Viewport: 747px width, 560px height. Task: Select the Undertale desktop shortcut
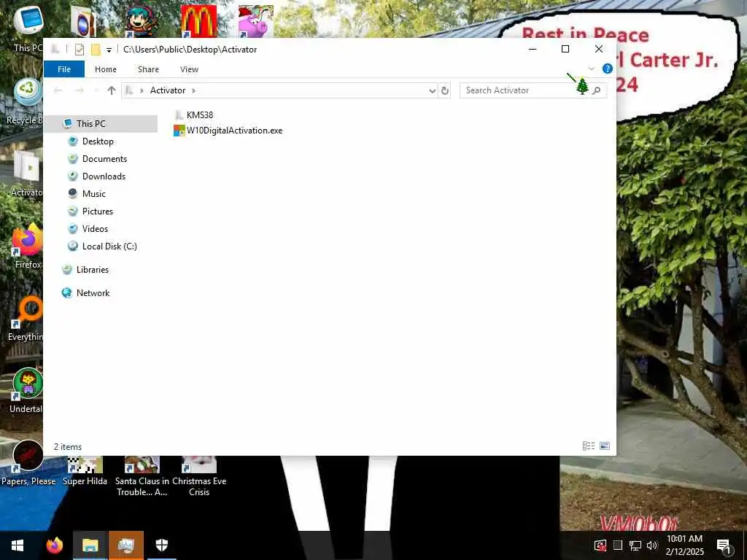coord(27,391)
